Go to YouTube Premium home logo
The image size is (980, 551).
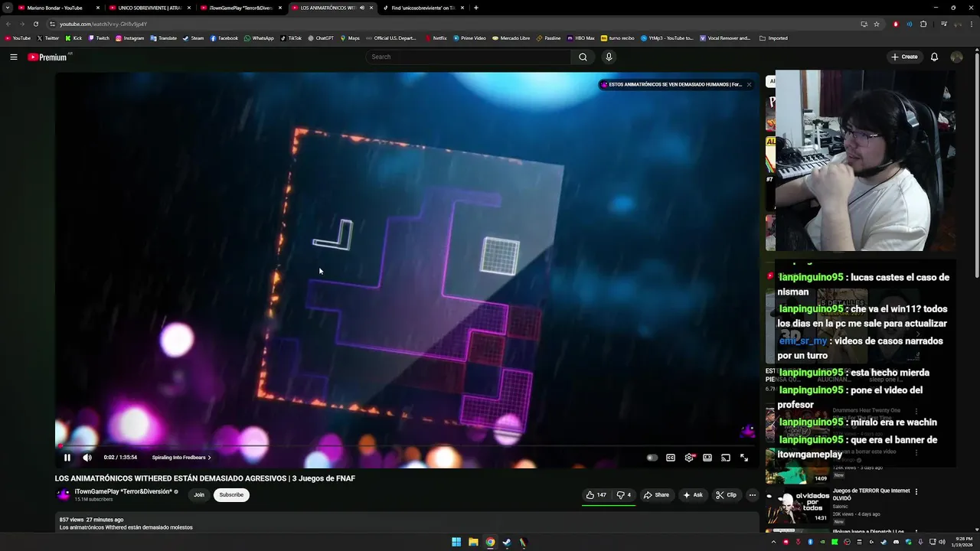tap(47, 57)
